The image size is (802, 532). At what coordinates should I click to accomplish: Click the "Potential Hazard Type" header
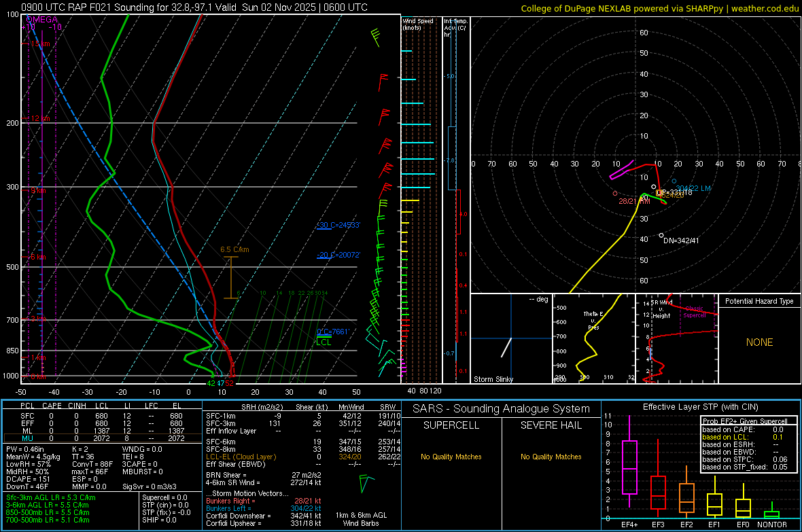click(x=759, y=301)
